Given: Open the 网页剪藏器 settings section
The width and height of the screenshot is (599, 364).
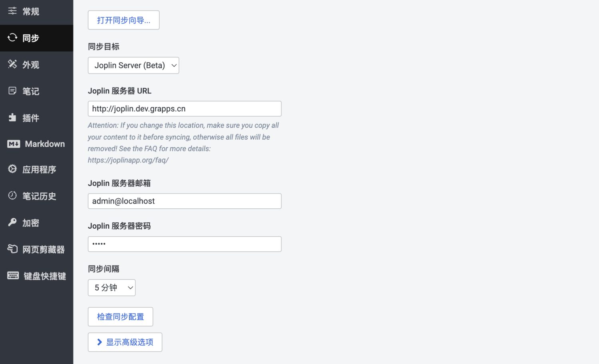Looking at the screenshot, I should click(37, 249).
